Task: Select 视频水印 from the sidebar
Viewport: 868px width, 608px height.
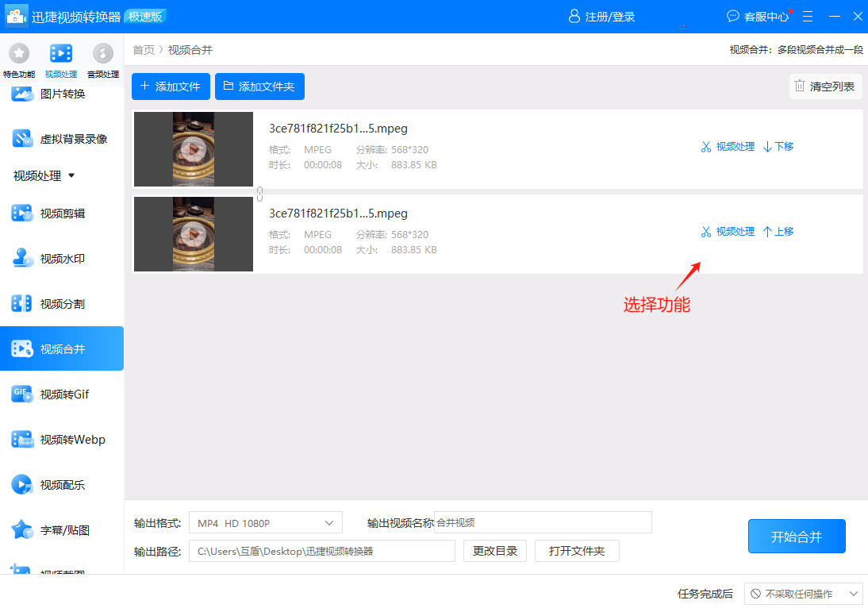Action: click(x=62, y=259)
